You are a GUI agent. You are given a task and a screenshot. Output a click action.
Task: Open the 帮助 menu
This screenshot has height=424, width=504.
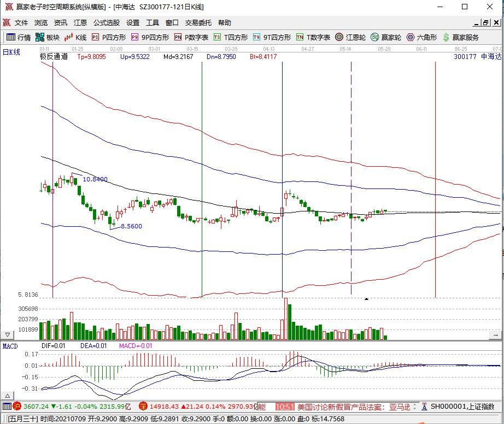pos(225,22)
